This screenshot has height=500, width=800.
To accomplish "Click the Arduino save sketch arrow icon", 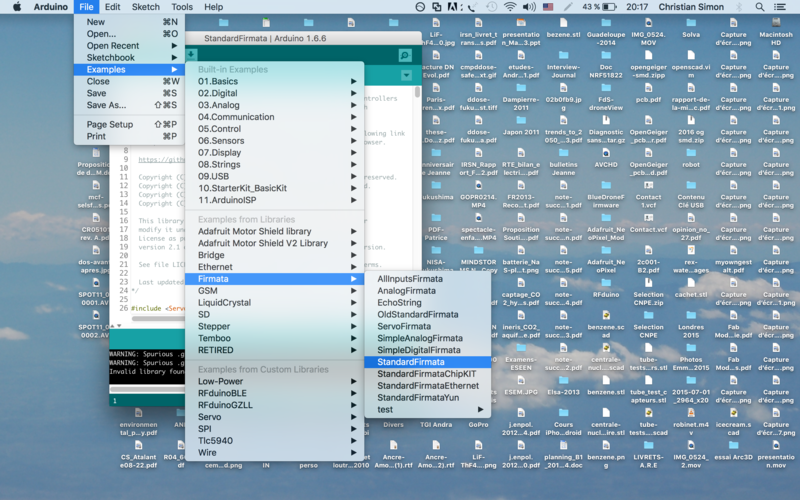I will point(191,54).
